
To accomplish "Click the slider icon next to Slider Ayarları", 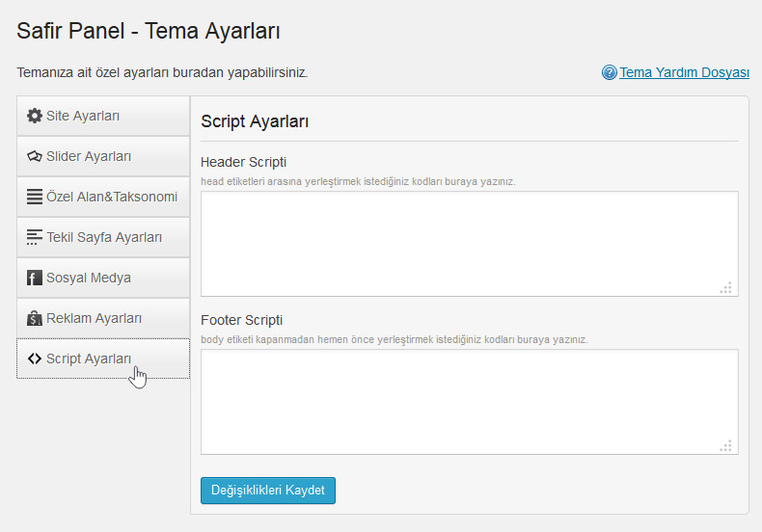I will click(35, 156).
